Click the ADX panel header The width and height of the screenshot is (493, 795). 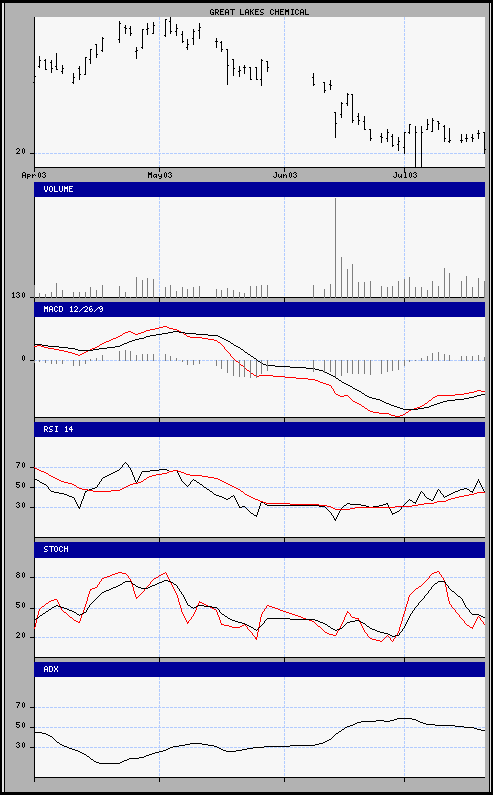pos(260,669)
